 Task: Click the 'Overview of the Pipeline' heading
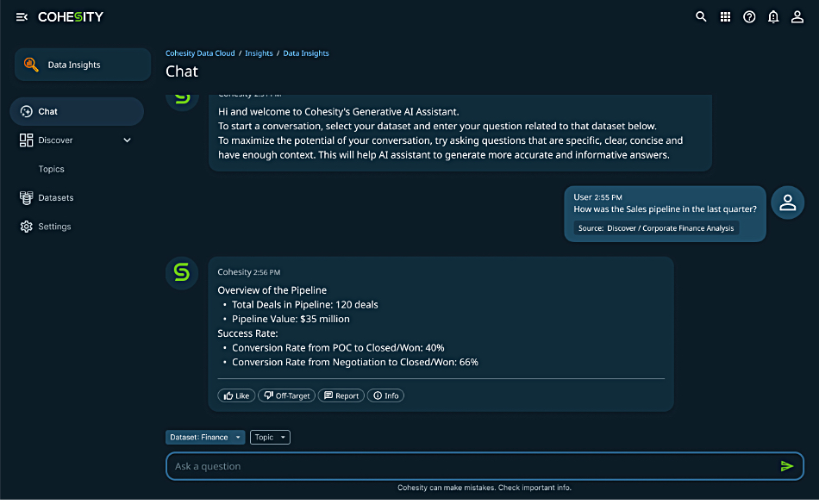click(272, 290)
